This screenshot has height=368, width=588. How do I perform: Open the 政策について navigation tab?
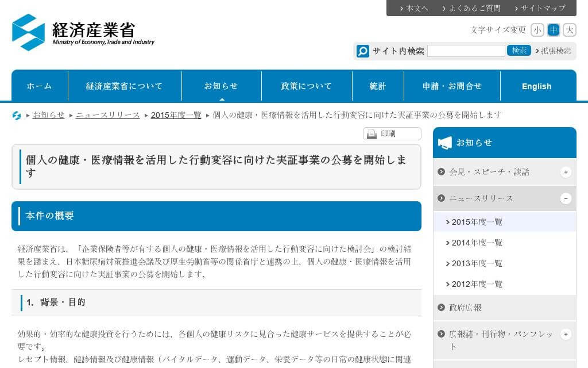click(x=307, y=86)
